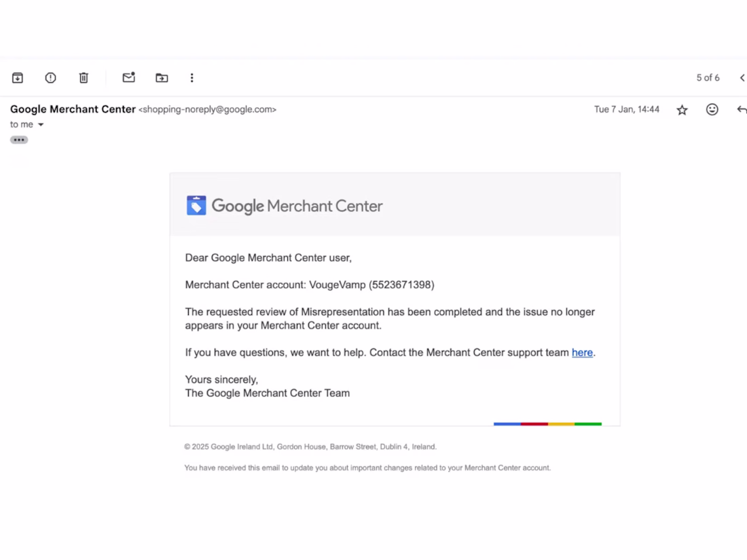Screen dimensions: 747x560
Task: Click the sender name 'Google Merchant Center'
Action: click(x=73, y=109)
